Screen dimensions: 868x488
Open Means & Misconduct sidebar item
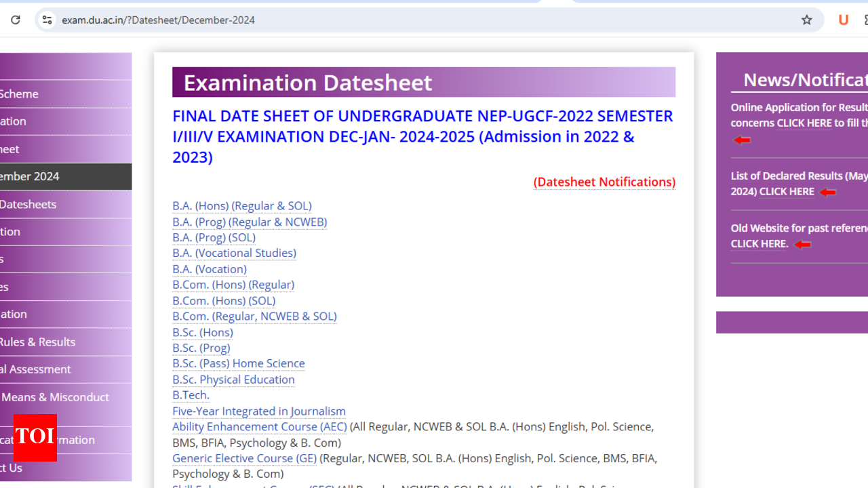pos(54,397)
